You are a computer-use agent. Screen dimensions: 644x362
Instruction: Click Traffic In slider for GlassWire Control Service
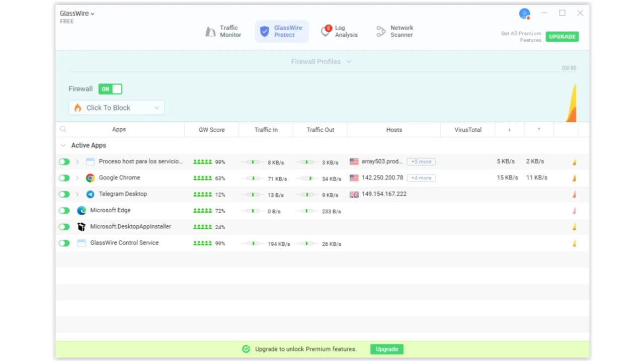click(253, 243)
